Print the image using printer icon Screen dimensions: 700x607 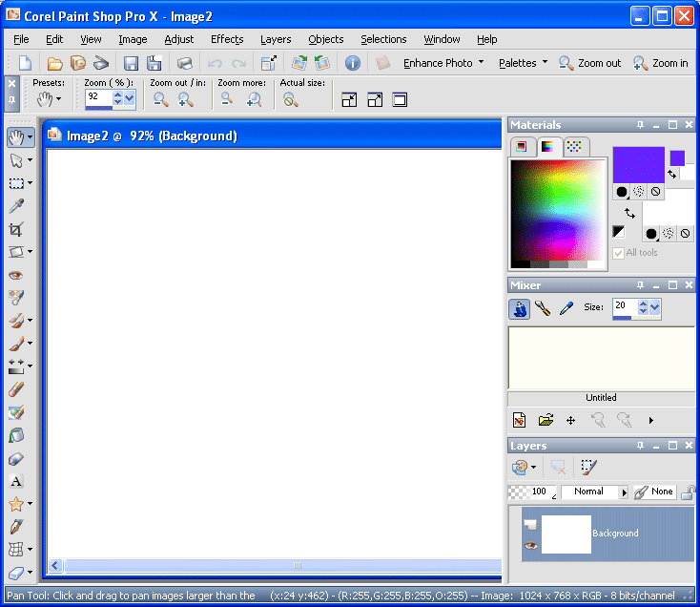(184, 63)
